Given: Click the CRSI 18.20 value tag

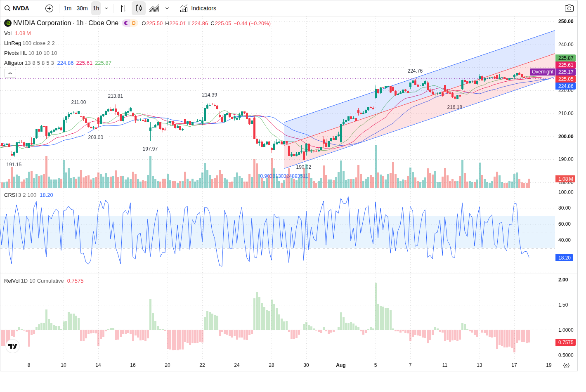Looking at the screenshot, I should (565, 258).
